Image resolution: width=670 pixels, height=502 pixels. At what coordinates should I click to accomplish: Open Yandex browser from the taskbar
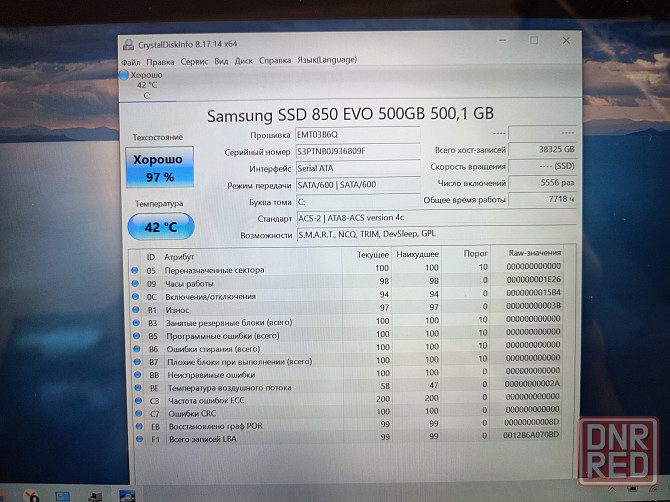pyautogui.click(x=31, y=496)
